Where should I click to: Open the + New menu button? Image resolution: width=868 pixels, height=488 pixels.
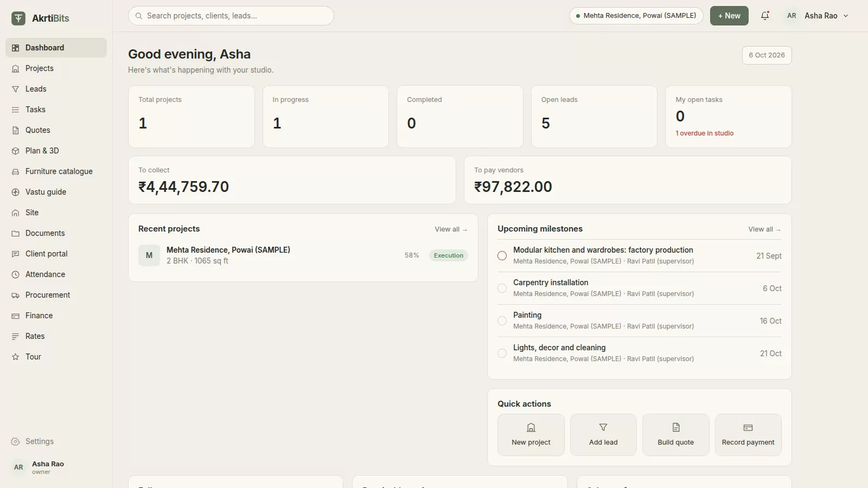(x=729, y=16)
